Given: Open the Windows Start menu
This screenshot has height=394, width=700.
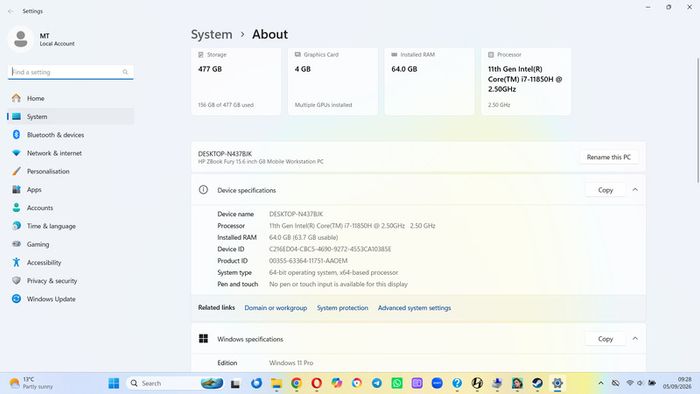Looking at the screenshot, I should click(x=114, y=383).
